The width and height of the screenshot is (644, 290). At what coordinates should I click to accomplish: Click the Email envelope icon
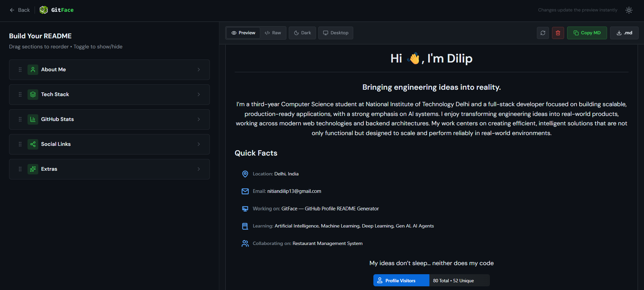click(245, 191)
